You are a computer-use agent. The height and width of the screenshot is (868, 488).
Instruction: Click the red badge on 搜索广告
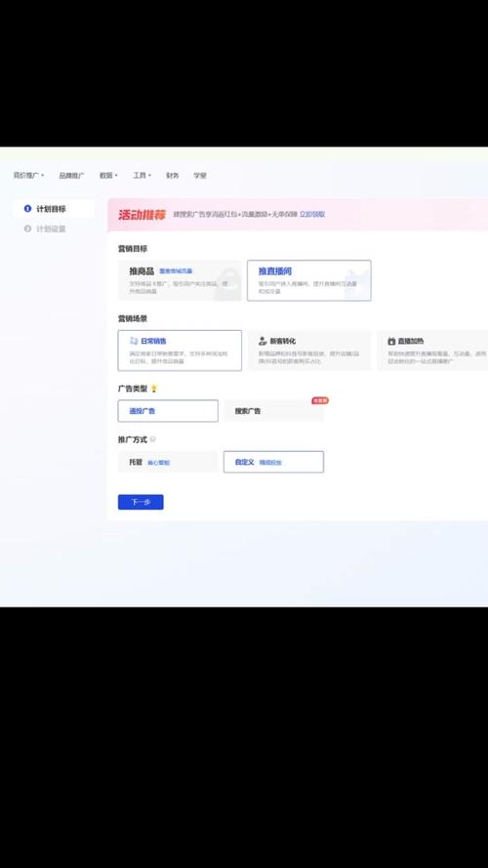(320, 400)
